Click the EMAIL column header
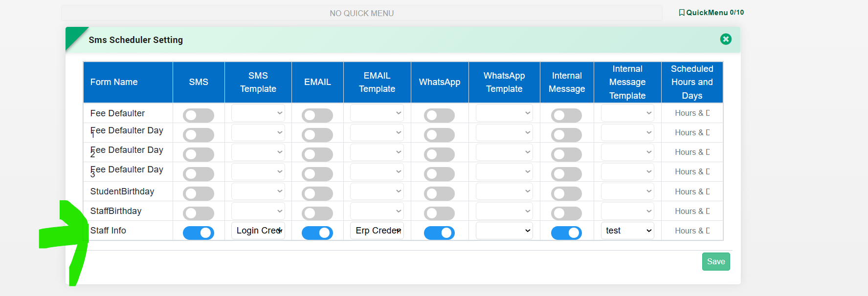The image size is (868, 296). [x=317, y=82]
